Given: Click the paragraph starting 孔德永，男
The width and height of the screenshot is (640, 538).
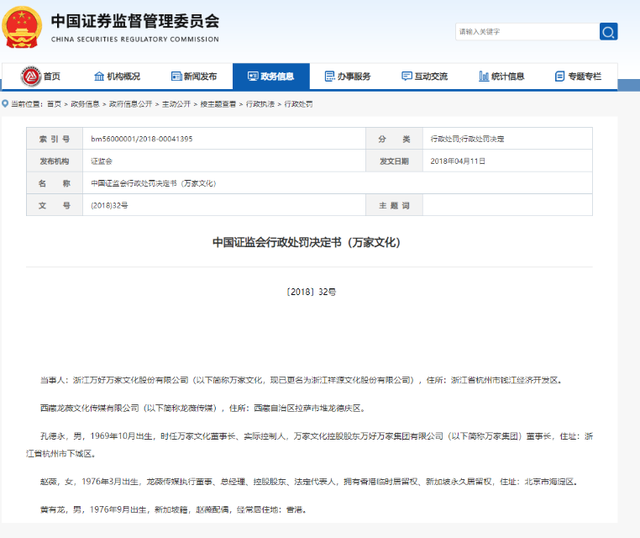Looking at the screenshot, I should (x=309, y=445).
